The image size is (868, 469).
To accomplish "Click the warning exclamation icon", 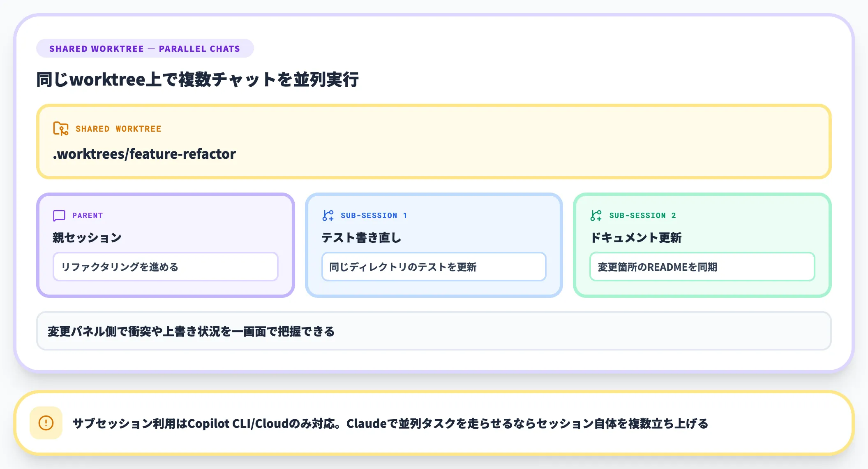I will click(46, 423).
